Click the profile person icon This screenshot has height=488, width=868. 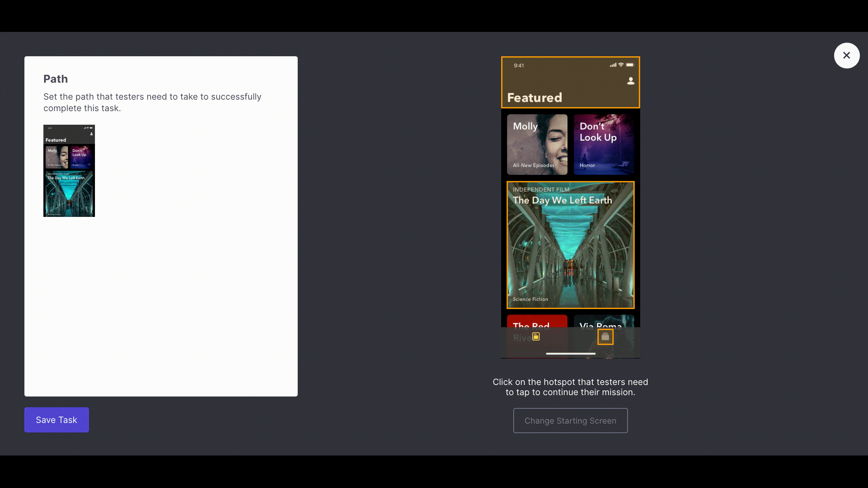coord(631,81)
